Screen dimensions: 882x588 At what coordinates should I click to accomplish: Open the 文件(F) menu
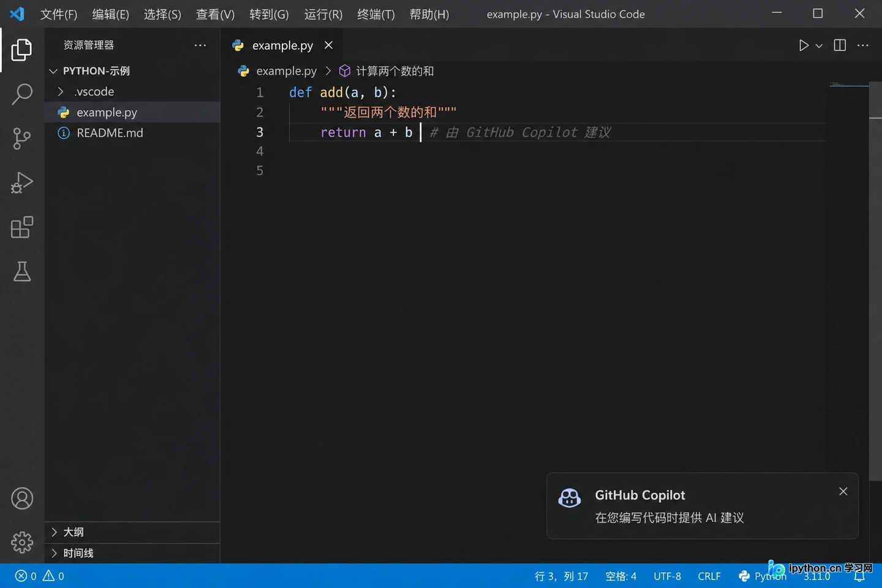pyautogui.click(x=59, y=14)
